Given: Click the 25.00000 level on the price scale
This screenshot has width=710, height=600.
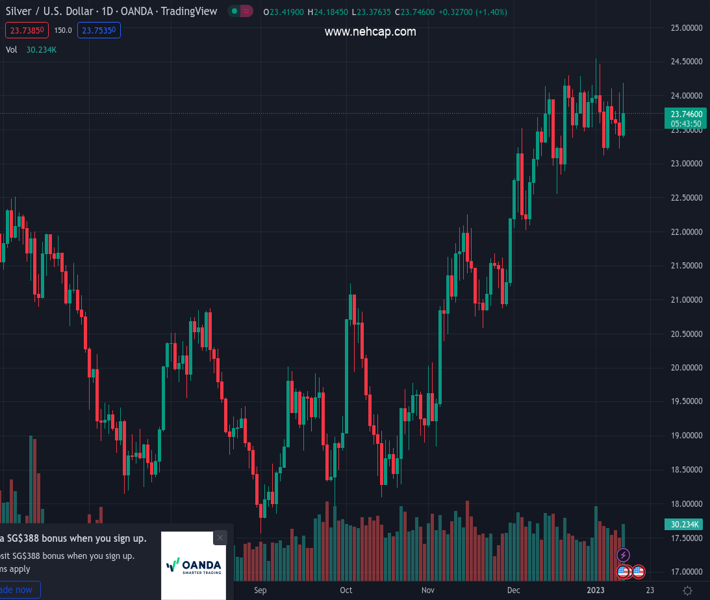Looking at the screenshot, I should pyautogui.click(x=686, y=28).
